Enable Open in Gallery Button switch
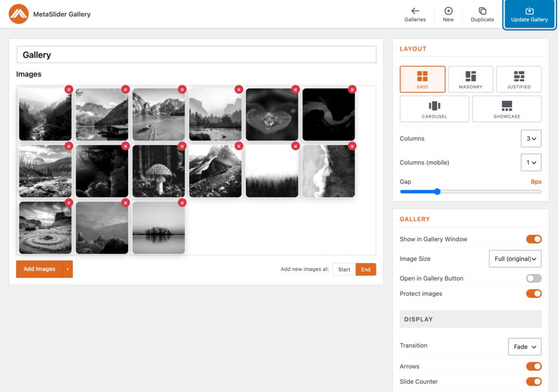The width and height of the screenshot is (558, 392). click(534, 278)
